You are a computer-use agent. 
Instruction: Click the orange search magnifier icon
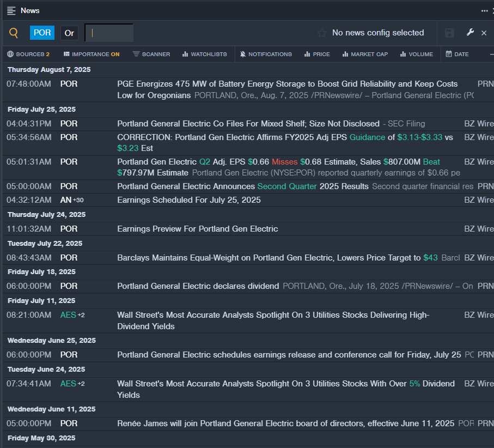14,33
